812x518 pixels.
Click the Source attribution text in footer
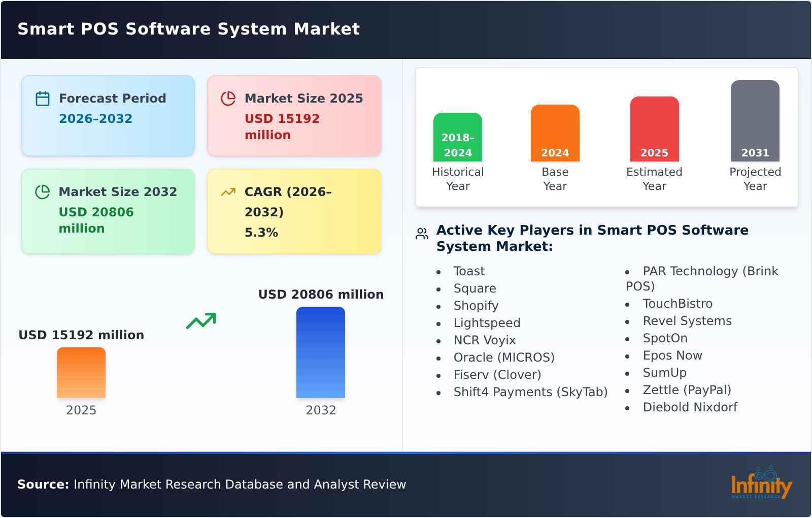[211, 484]
